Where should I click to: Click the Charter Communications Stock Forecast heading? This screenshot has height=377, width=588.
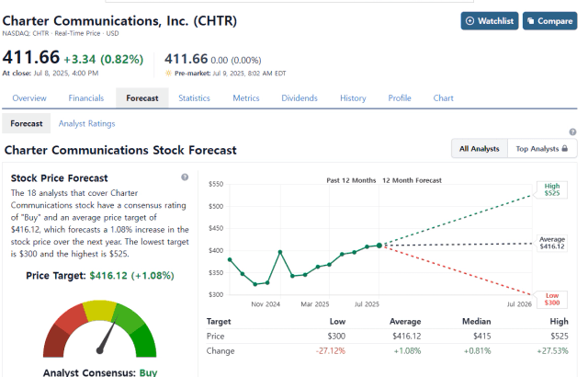120,150
